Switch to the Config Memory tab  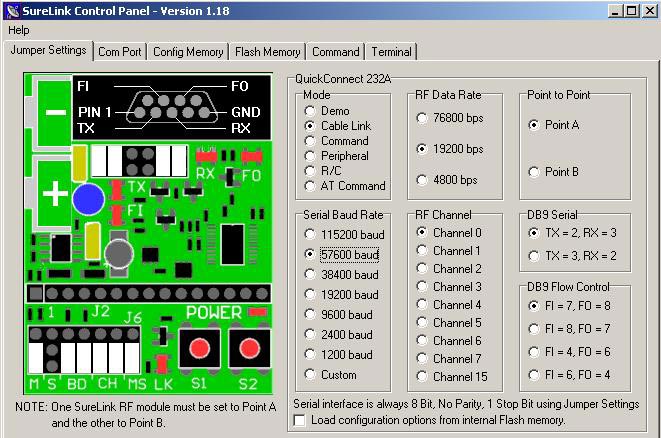point(188,52)
